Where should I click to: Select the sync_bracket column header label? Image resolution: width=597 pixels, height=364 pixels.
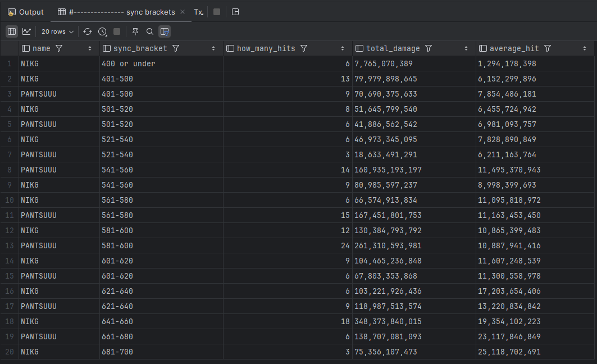click(x=140, y=48)
